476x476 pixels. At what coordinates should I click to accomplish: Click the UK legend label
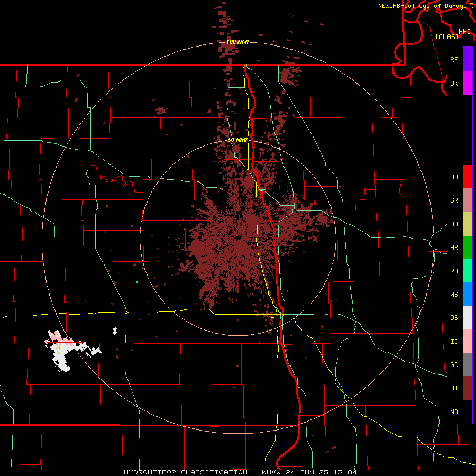coord(454,83)
